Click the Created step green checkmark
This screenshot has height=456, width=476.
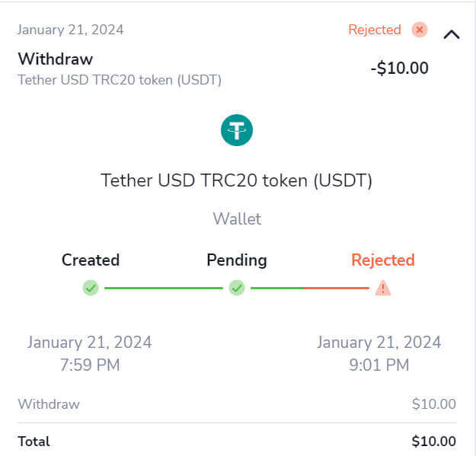pos(91,289)
